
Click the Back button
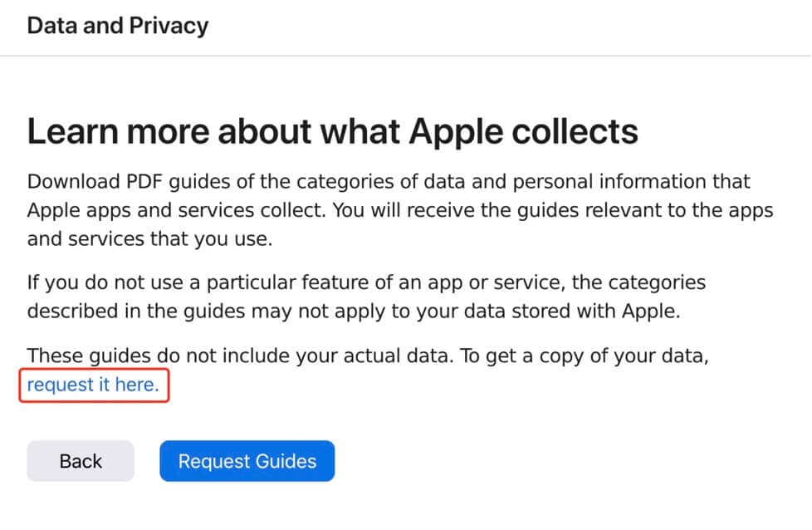(x=81, y=461)
